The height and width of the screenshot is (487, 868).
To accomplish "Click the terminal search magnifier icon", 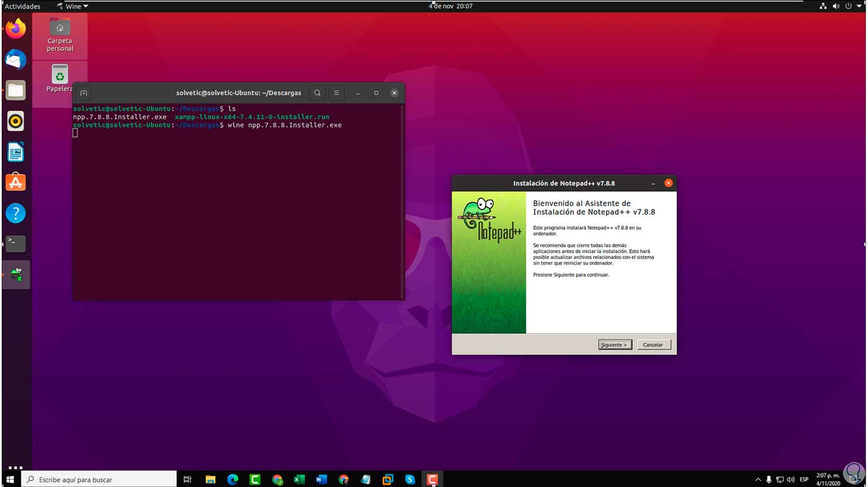I will click(317, 93).
